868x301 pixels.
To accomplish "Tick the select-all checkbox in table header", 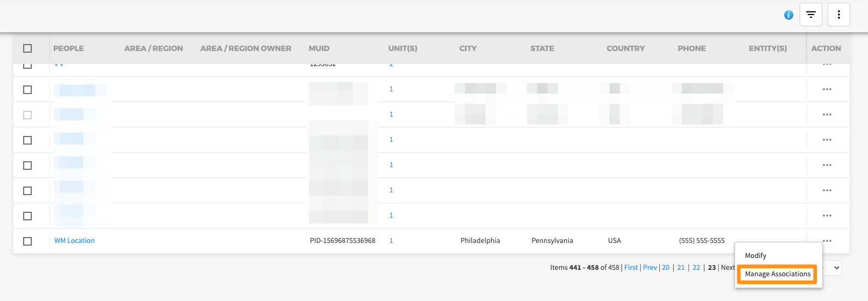I will coord(27,48).
